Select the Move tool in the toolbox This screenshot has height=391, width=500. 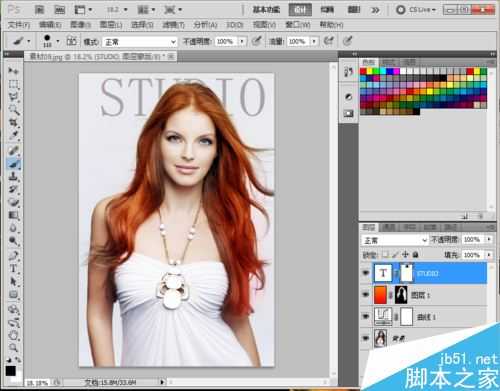click(13, 71)
